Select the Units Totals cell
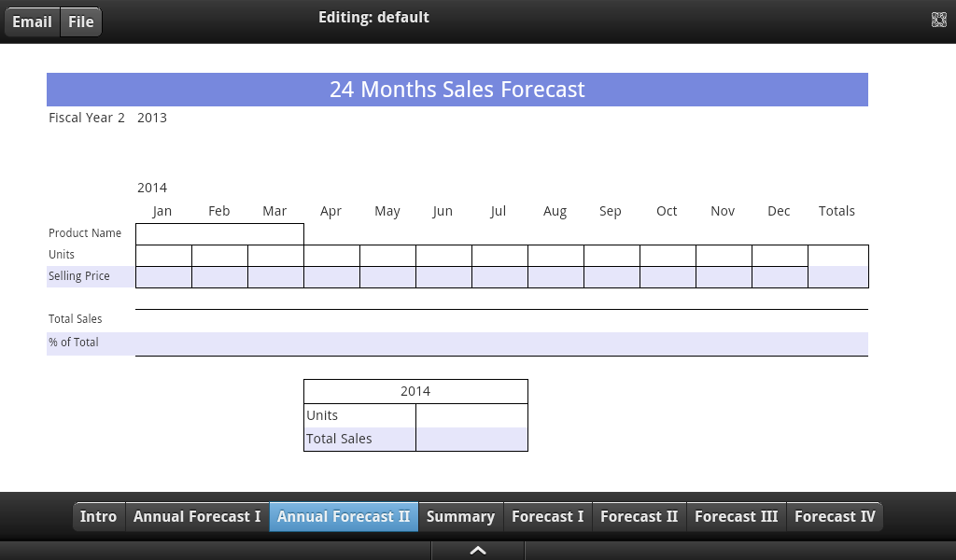Screen dimensions: 956x560 (x=838, y=256)
